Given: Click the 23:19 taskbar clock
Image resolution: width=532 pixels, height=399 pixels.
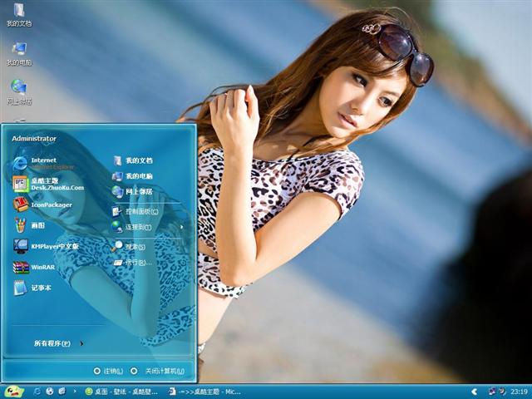Looking at the screenshot, I should click(519, 392).
